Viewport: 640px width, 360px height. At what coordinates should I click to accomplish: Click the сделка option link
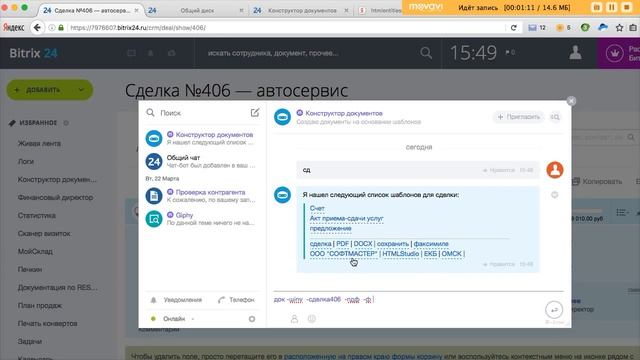coord(320,244)
